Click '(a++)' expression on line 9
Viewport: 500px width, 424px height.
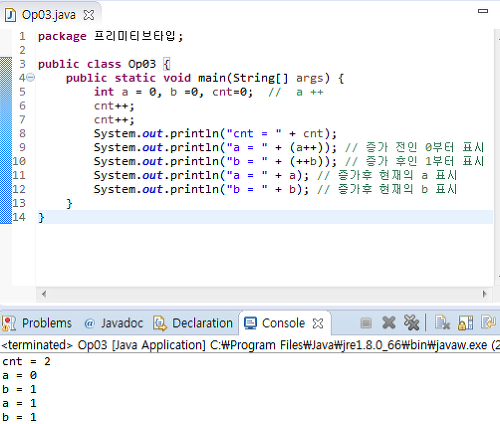point(310,147)
